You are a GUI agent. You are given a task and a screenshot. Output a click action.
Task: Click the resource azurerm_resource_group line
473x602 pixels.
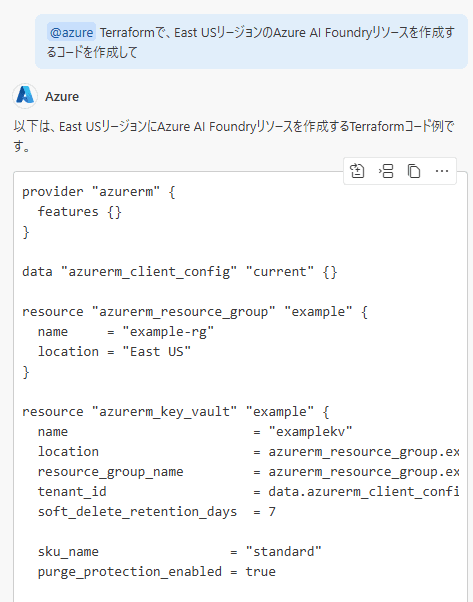point(195,311)
